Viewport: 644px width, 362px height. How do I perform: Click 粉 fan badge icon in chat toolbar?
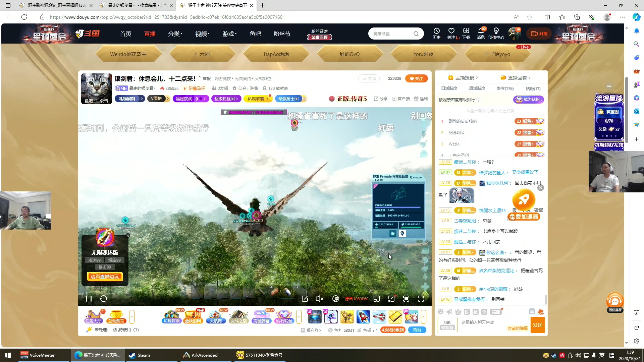467,312
